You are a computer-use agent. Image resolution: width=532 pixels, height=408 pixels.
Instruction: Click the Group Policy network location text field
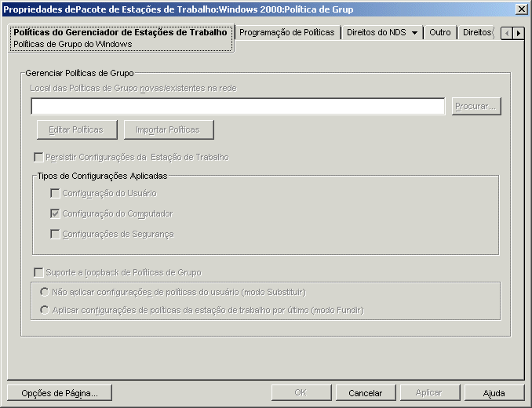pos(238,107)
